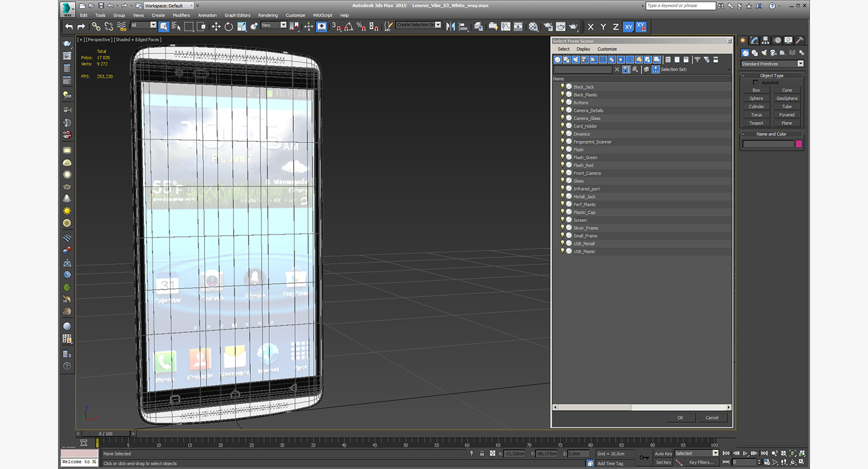Open the Display menu in Select From Scene

click(583, 49)
